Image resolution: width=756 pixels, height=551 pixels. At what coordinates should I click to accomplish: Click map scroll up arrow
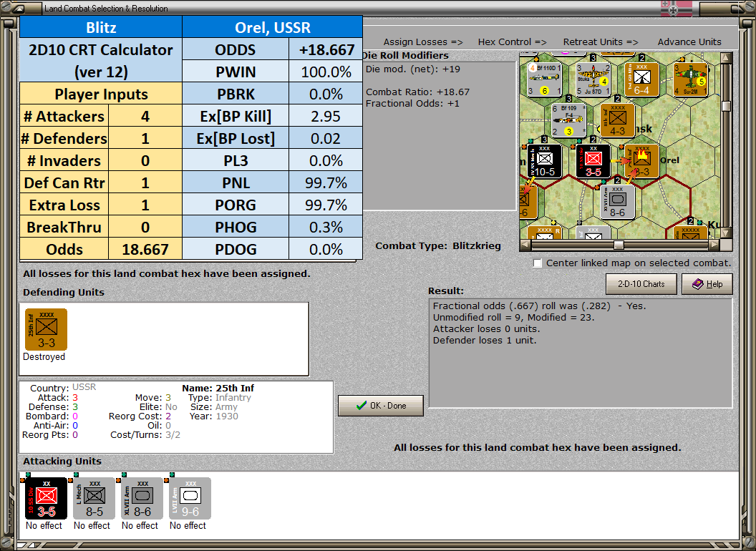(x=726, y=58)
